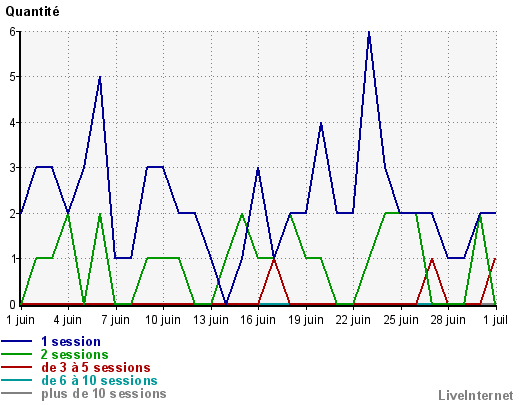
Task: Click the green '2 sessions' legend line
Action: tap(16, 354)
